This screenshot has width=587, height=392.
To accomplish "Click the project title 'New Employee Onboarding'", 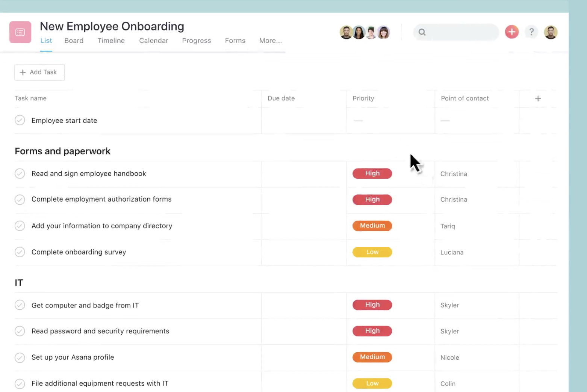I will (112, 26).
